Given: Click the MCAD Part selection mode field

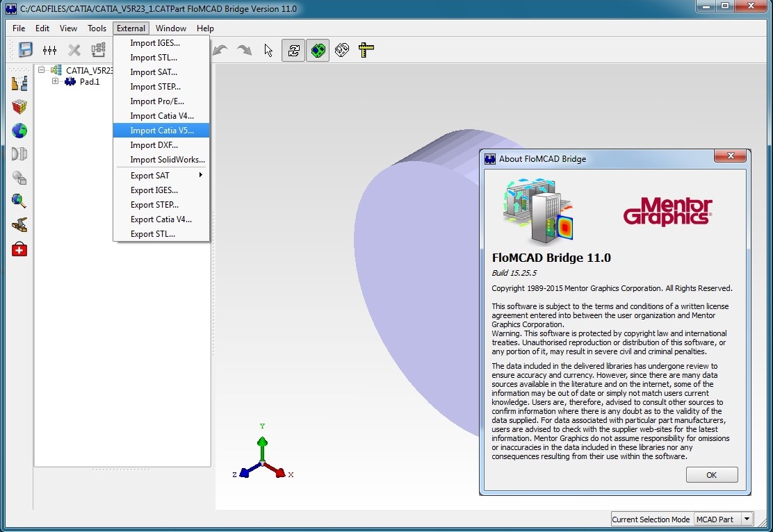Looking at the screenshot, I should coord(717,519).
